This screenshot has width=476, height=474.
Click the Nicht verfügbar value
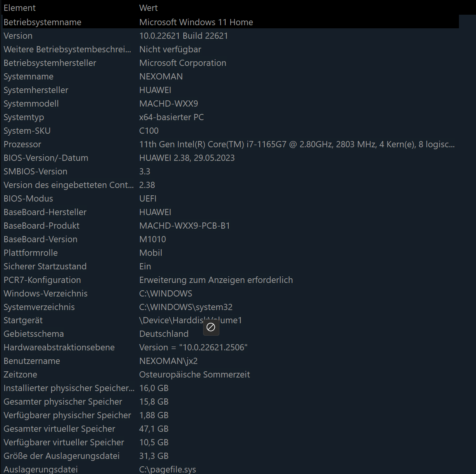click(x=170, y=49)
